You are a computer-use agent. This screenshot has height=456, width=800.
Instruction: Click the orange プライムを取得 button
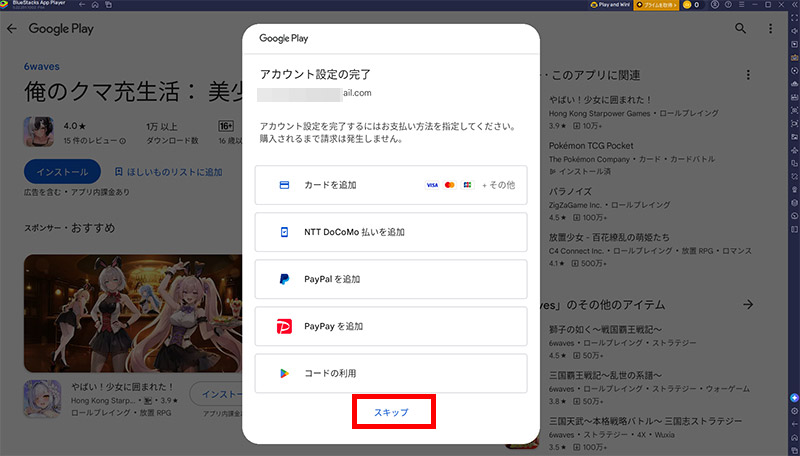656,5
